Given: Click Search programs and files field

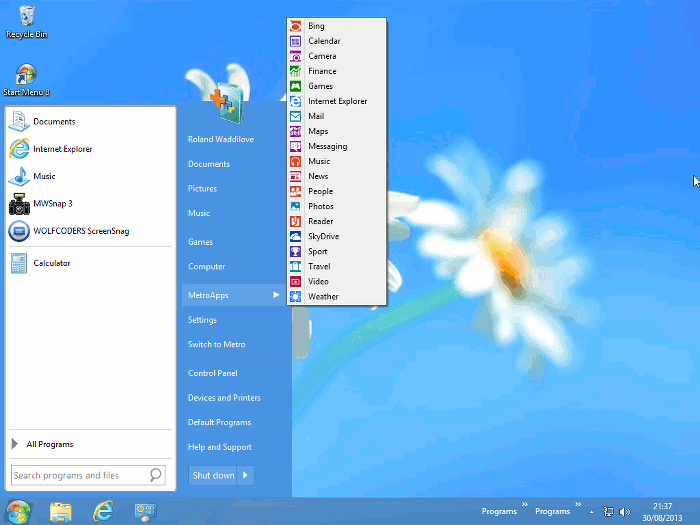Looking at the screenshot, I should 88,475.
